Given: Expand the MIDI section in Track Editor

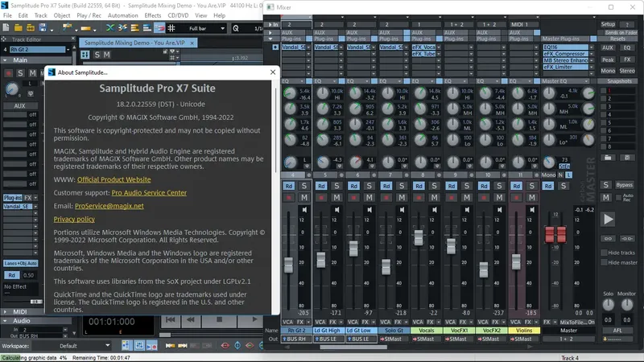Looking at the screenshot, I should 5,311.
